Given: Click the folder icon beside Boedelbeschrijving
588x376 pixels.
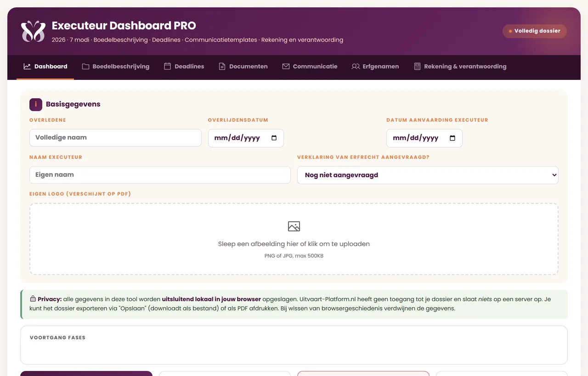Looking at the screenshot, I should click(x=85, y=67).
